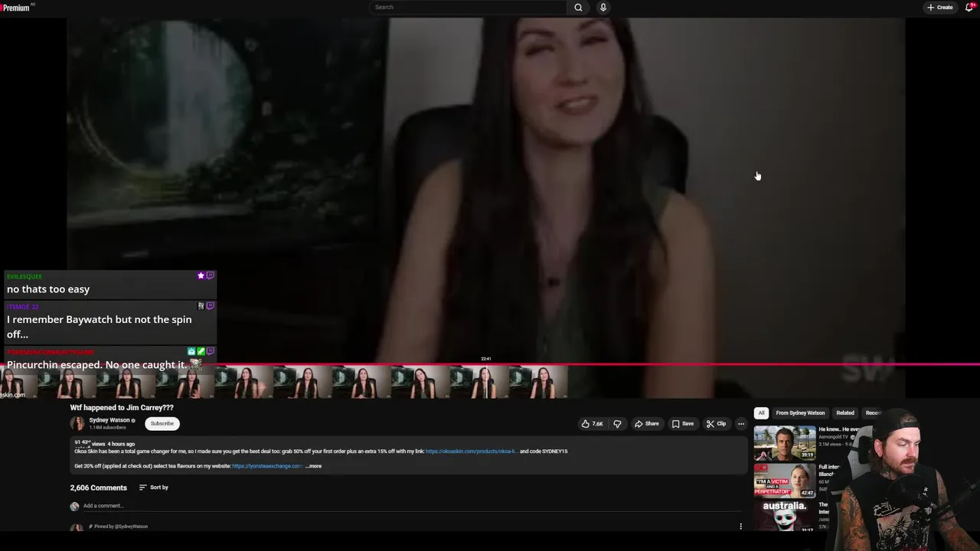Share this video

pos(647,424)
